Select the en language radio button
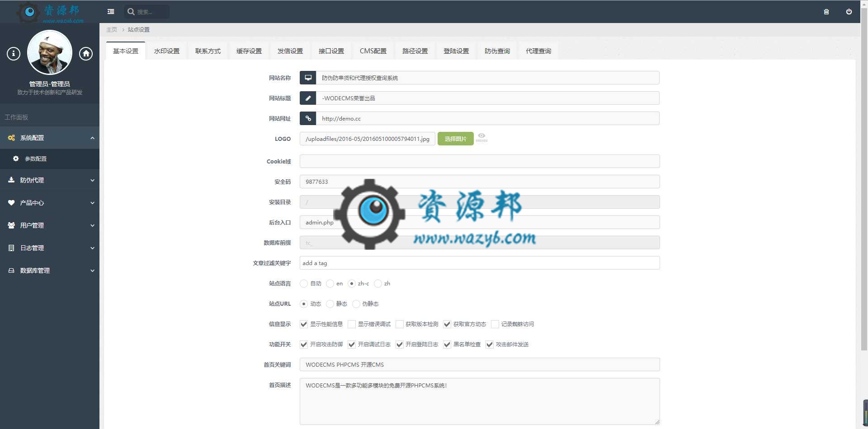Image resolution: width=868 pixels, height=429 pixels. click(330, 284)
